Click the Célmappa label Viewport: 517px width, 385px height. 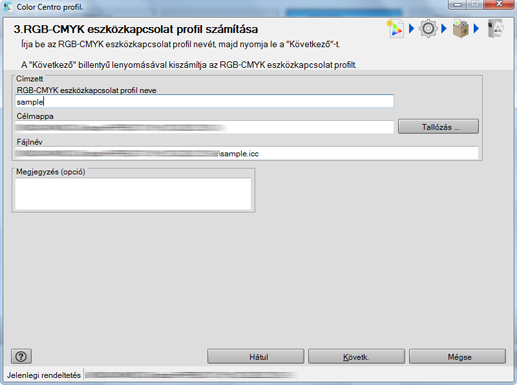35,116
